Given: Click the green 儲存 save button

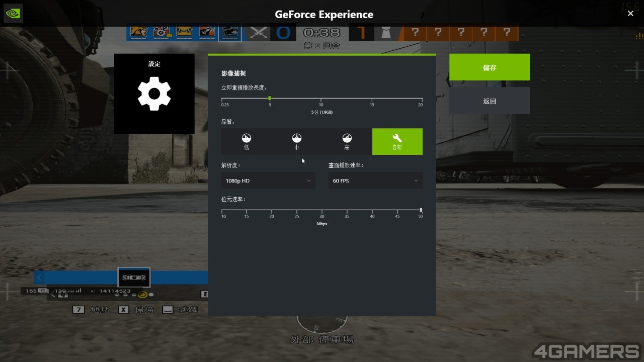Looking at the screenshot, I should [x=490, y=67].
